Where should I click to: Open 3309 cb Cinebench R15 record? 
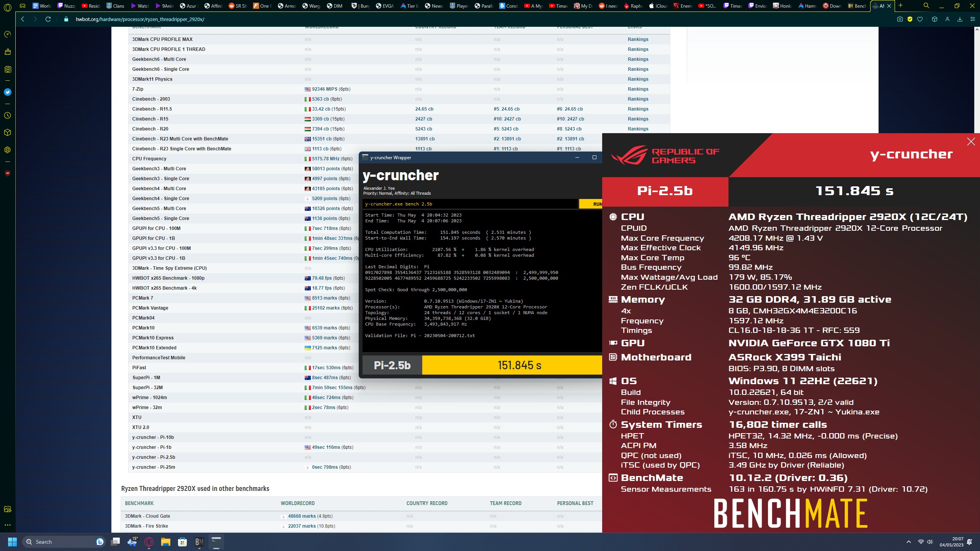click(320, 119)
